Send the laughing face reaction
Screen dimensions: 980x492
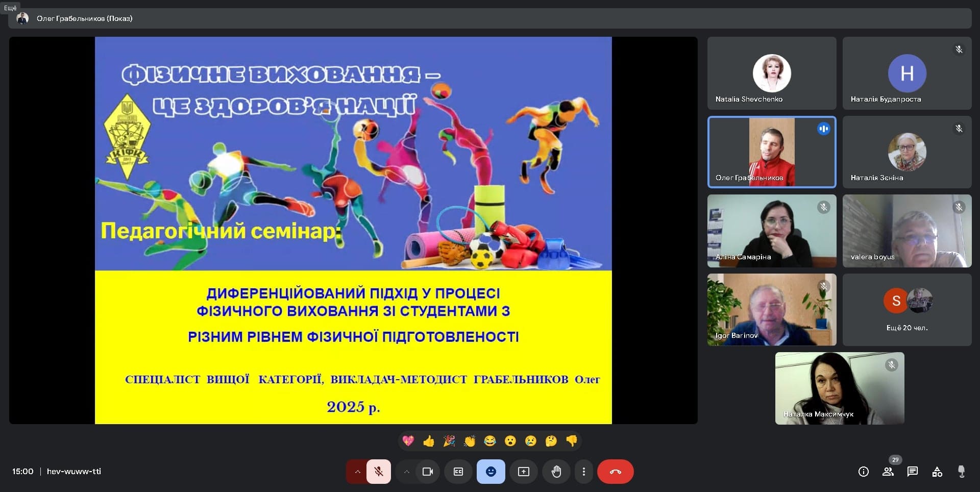(490, 441)
